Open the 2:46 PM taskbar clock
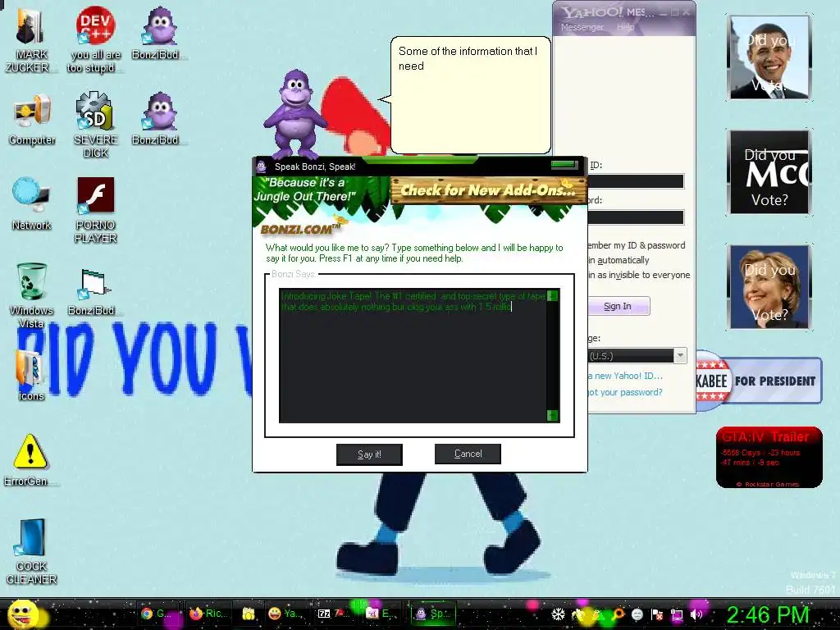 767,615
